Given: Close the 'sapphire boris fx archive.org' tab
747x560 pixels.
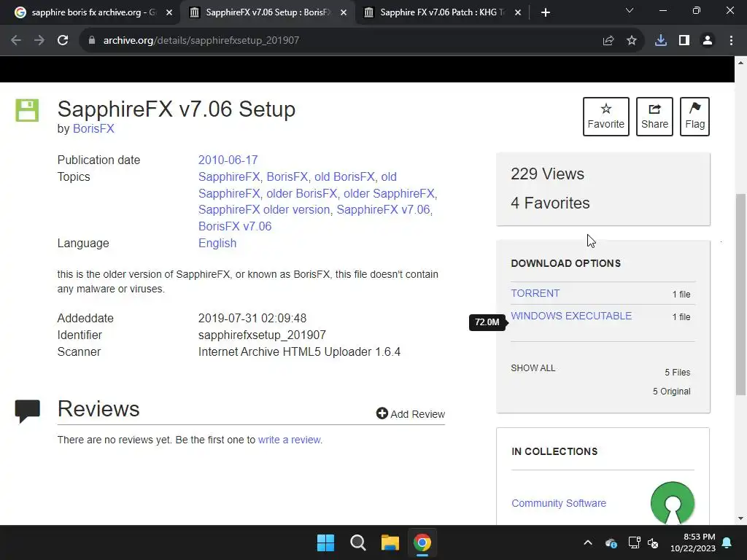Looking at the screenshot, I should 169,13.
